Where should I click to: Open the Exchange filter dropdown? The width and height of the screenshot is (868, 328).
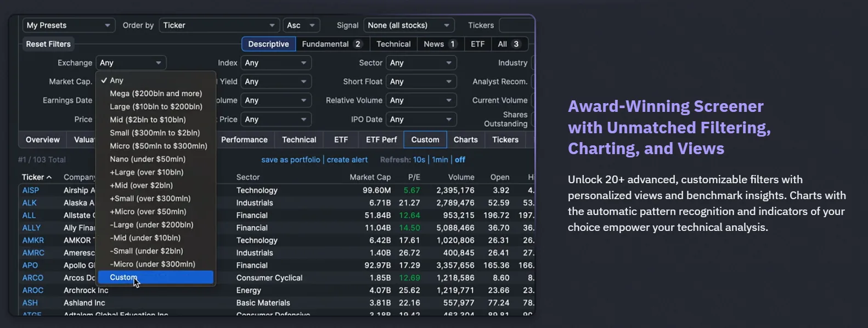click(x=131, y=63)
